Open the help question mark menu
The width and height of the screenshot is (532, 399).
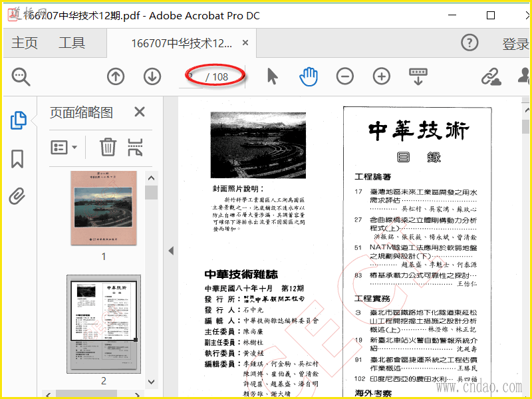click(x=469, y=43)
